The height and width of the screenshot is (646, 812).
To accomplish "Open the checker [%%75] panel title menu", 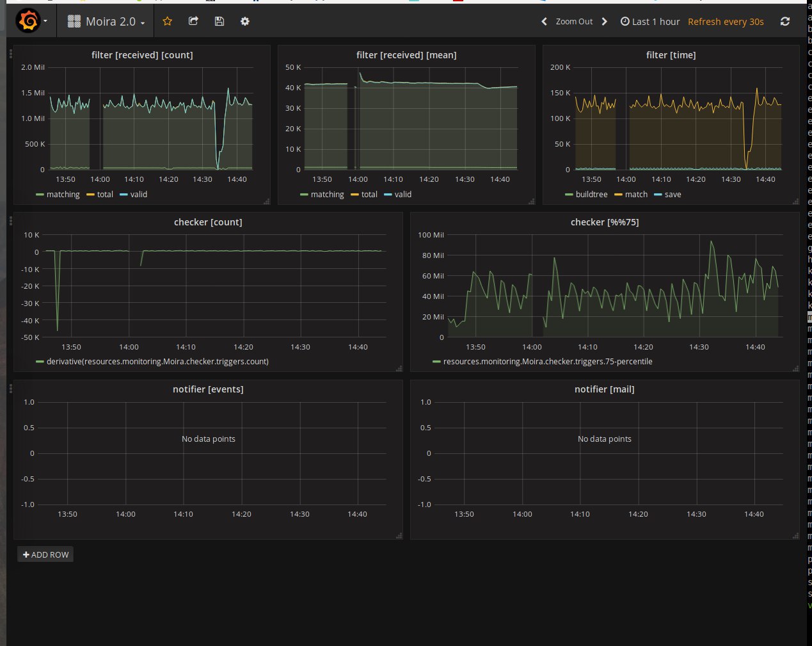I will [x=605, y=222].
